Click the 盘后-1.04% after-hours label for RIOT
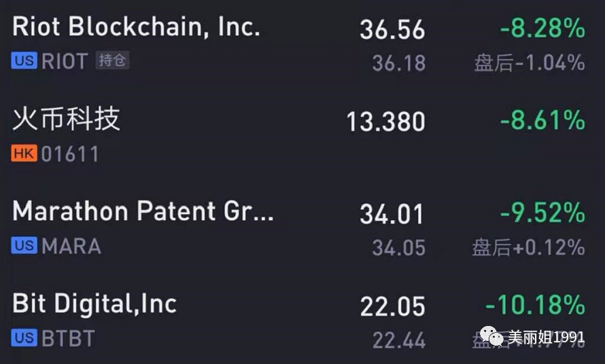Image resolution: width=605 pixels, height=364 pixels. (529, 63)
